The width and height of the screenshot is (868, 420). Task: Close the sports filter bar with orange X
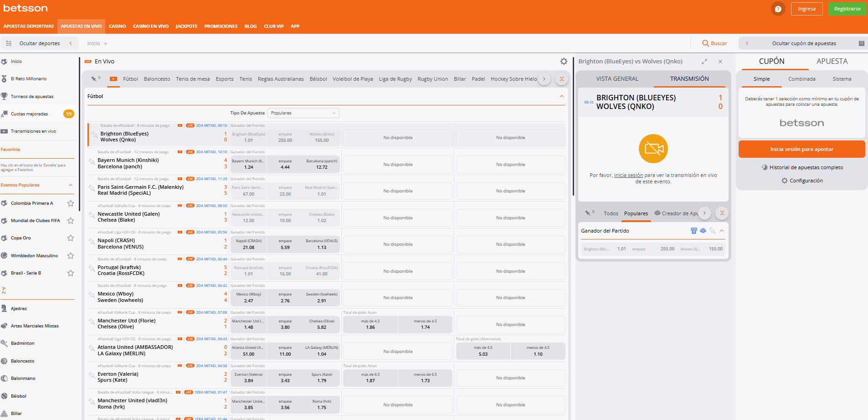click(x=562, y=79)
